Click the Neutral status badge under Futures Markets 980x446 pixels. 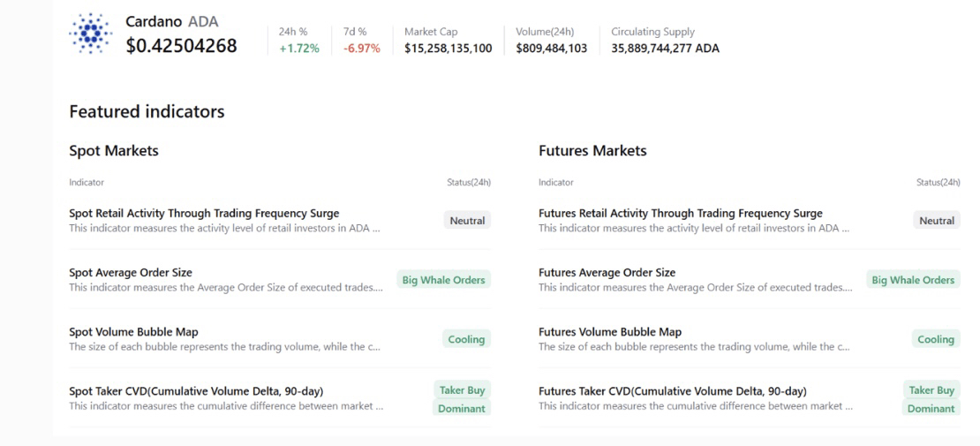[937, 221]
